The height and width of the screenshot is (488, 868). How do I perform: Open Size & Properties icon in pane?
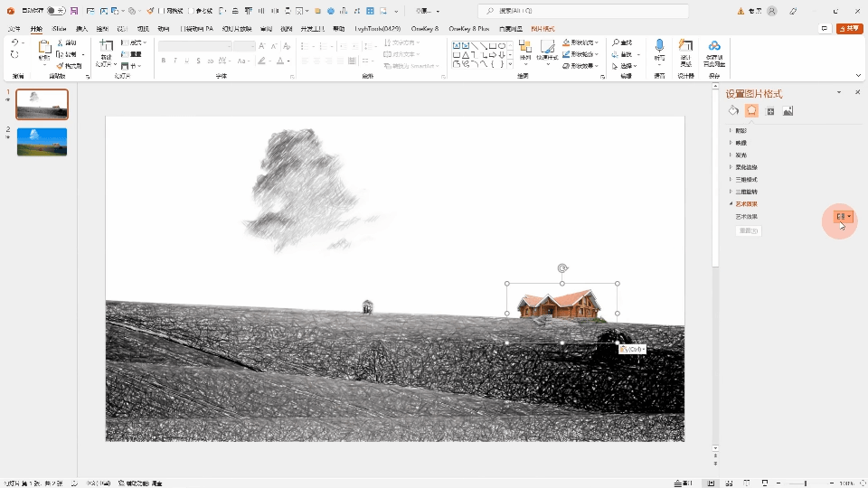[x=770, y=111]
